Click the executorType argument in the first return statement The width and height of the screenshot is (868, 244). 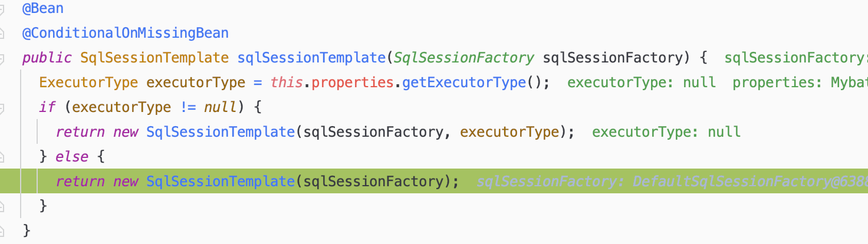(509, 132)
